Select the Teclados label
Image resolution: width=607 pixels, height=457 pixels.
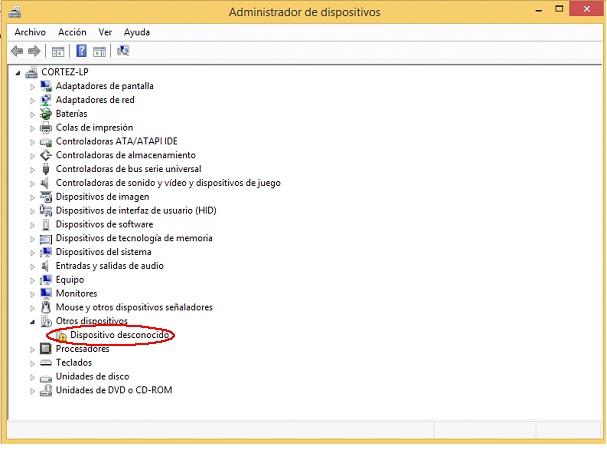[x=74, y=363]
